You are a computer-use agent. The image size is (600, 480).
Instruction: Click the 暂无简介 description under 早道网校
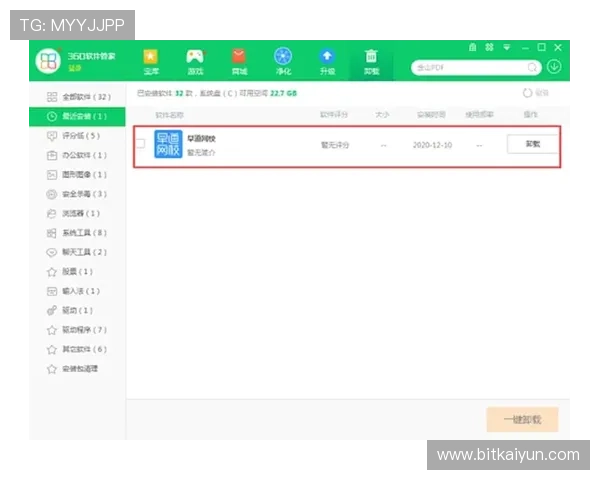tap(201, 153)
